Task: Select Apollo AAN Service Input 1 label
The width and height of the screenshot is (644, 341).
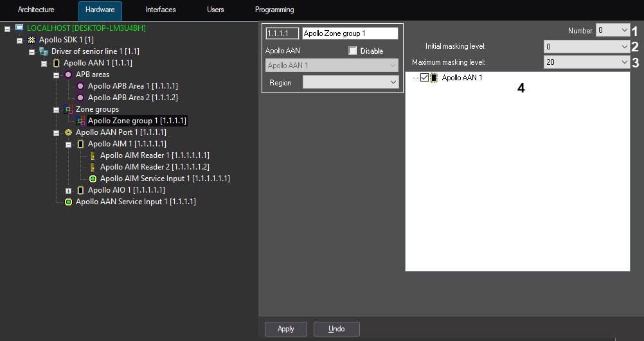Action: [136, 202]
